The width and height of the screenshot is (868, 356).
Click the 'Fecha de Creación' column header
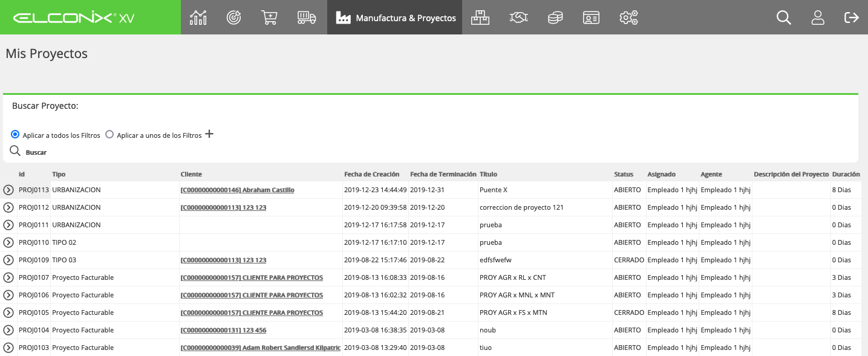point(371,174)
